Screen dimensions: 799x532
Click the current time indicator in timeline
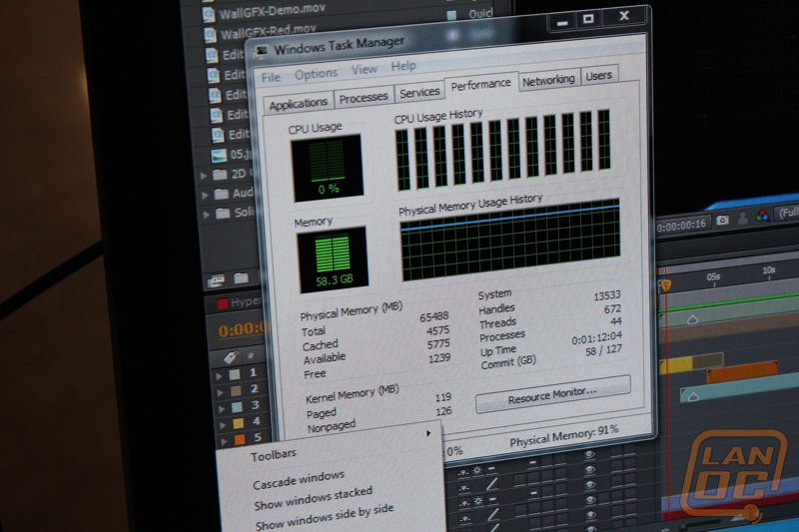coord(665,285)
